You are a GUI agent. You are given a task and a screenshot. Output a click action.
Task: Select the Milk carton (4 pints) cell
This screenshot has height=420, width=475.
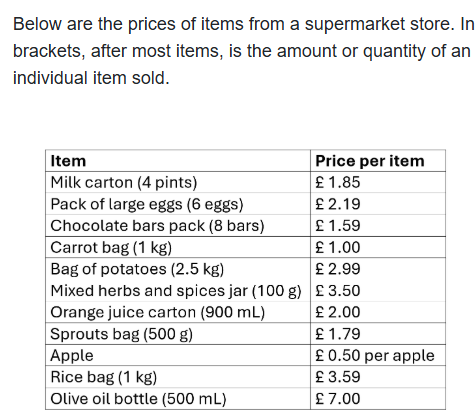click(178, 182)
